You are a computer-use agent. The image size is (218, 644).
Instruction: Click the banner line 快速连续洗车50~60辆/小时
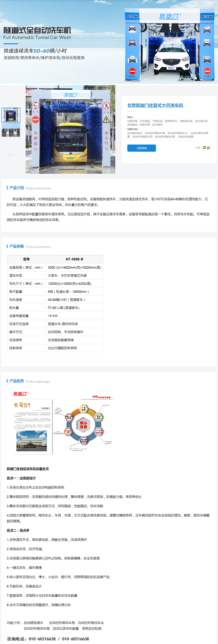tap(35, 51)
